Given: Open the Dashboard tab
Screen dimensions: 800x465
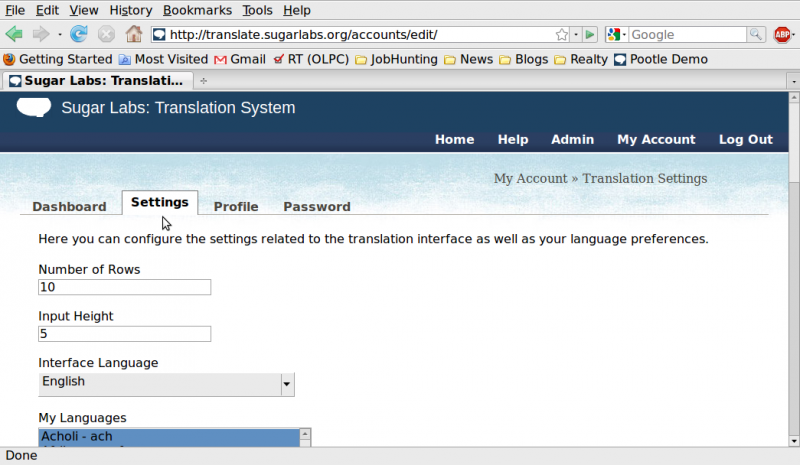Looking at the screenshot, I should point(69,207).
